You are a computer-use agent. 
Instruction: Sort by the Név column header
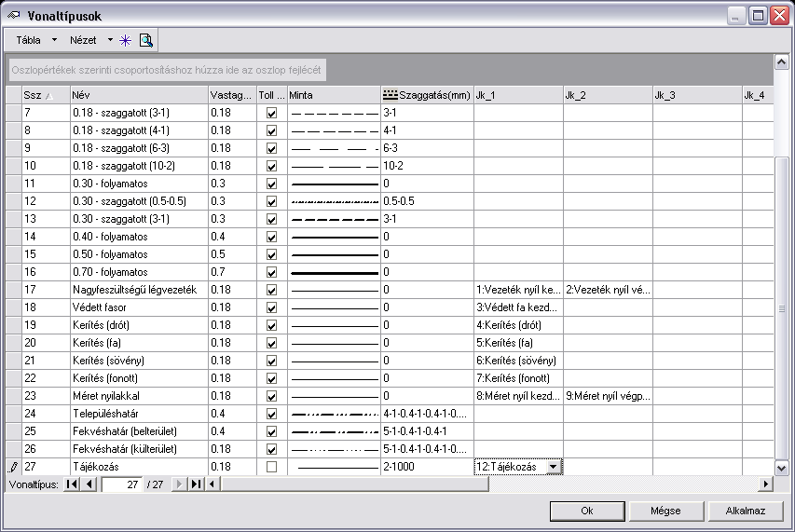139,95
